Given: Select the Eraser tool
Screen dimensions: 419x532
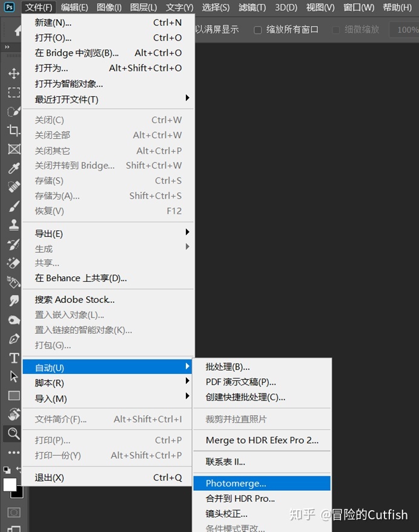Looking at the screenshot, I should pyautogui.click(x=13, y=263).
